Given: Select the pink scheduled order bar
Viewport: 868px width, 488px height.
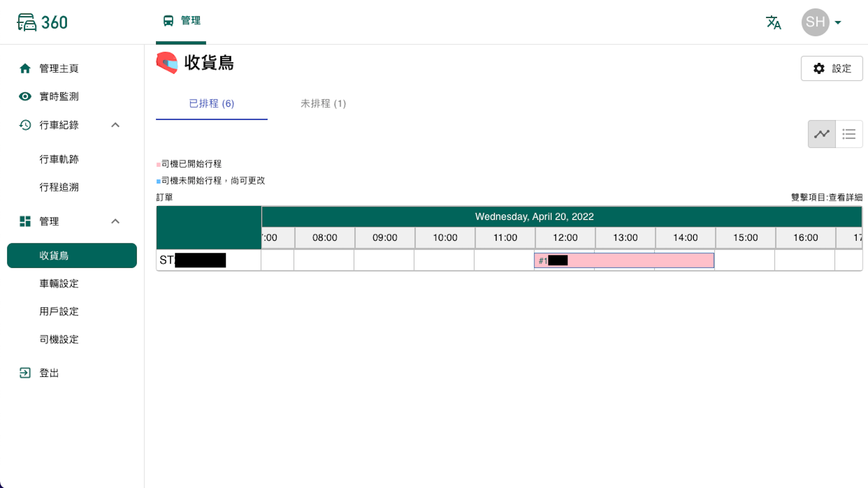Looking at the screenshot, I should [624, 260].
